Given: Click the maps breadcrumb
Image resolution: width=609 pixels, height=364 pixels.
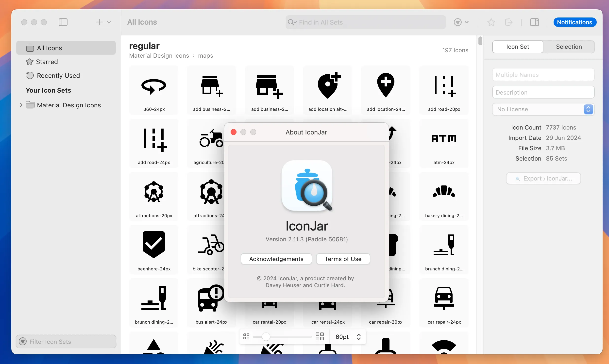Looking at the screenshot, I should pyautogui.click(x=205, y=56).
